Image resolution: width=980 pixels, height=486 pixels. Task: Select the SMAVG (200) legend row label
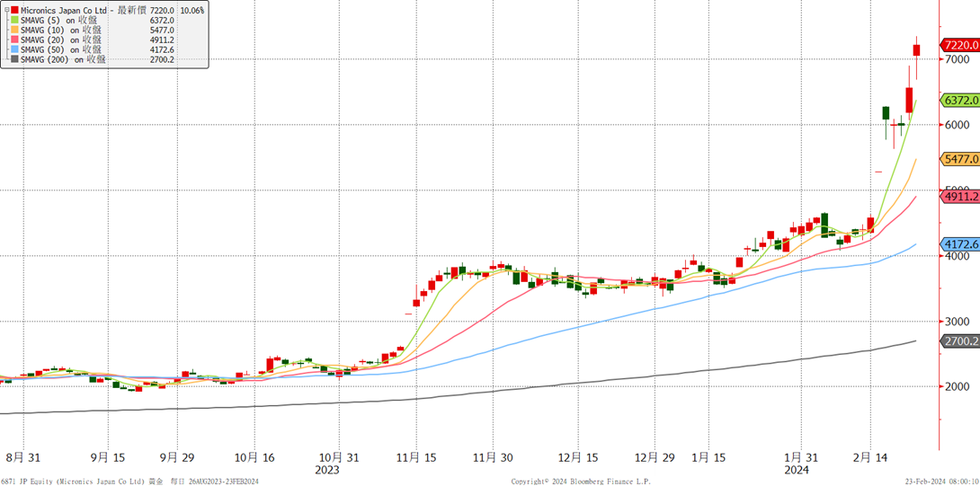pos(64,58)
